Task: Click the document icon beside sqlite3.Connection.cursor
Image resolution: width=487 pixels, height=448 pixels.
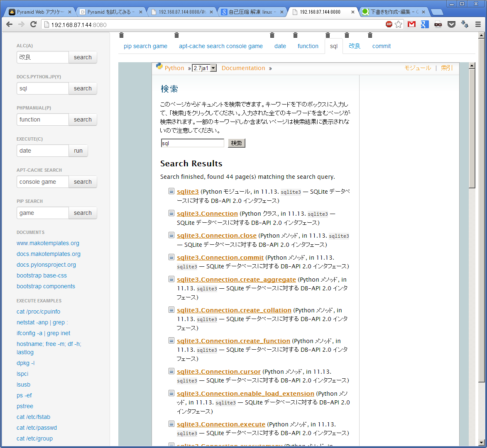Action: pyautogui.click(x=171, y=371)
